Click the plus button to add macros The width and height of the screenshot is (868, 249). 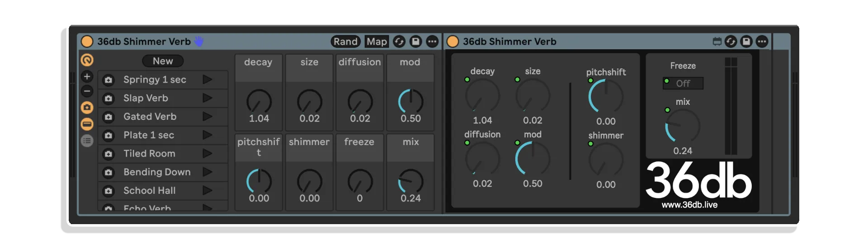[87, 76]
